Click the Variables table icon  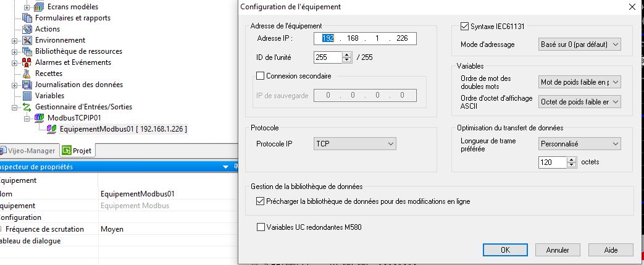pyautogui.click(x=27, y=96)
